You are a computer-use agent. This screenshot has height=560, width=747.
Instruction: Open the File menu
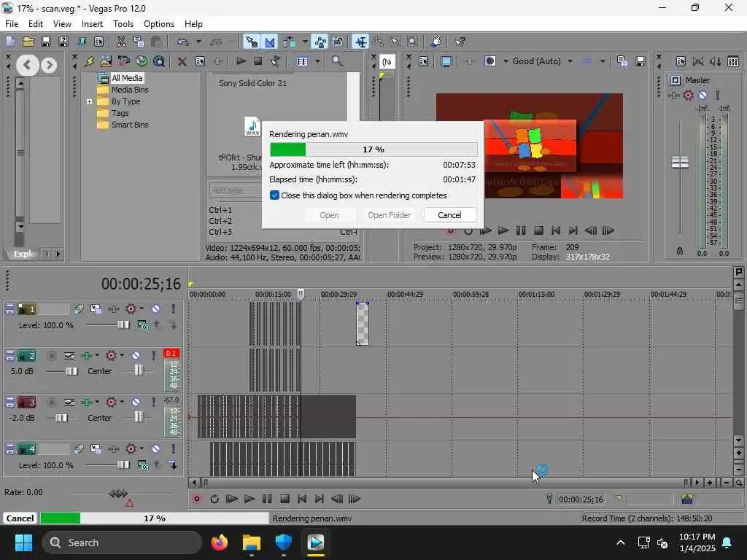click(12, 24)
